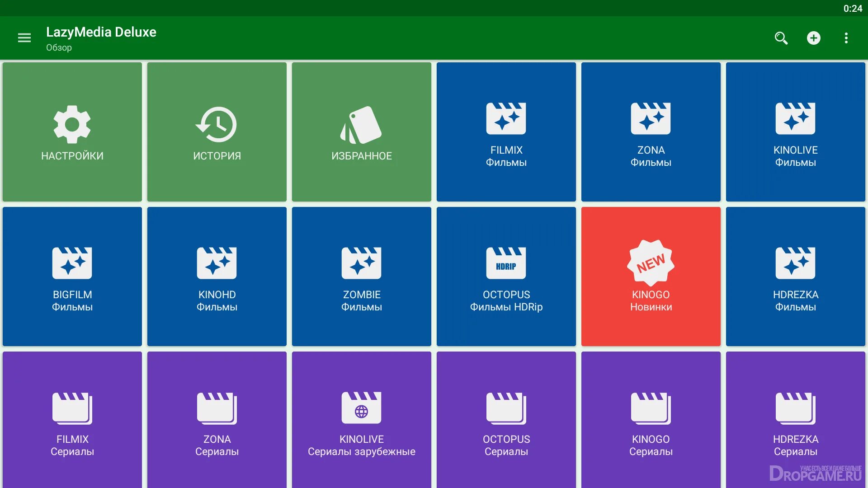The height and width of the screenshot is (488, 868).
Task: Open the hamburger navigation menu
Action: point(24,38)
